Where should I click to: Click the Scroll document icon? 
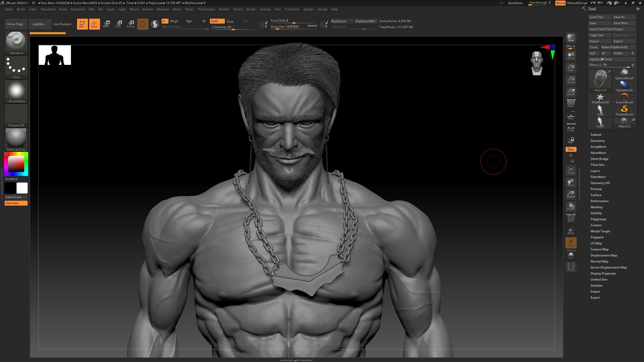571,56
